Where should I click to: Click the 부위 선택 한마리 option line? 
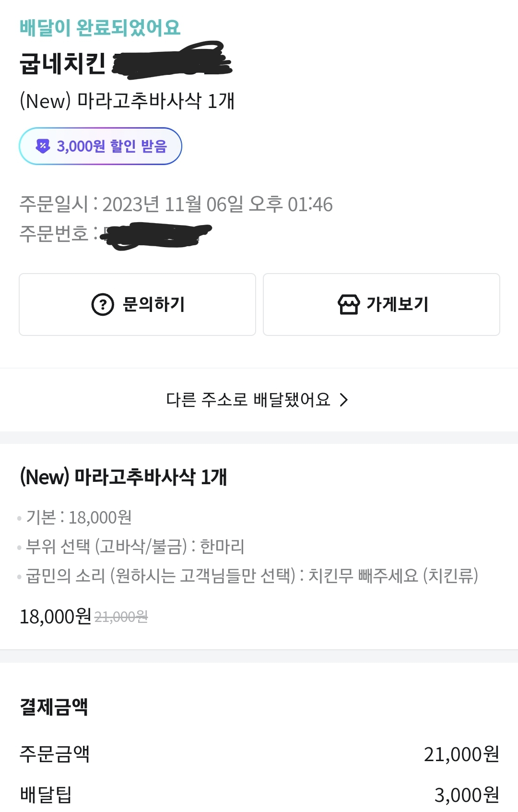135,547
